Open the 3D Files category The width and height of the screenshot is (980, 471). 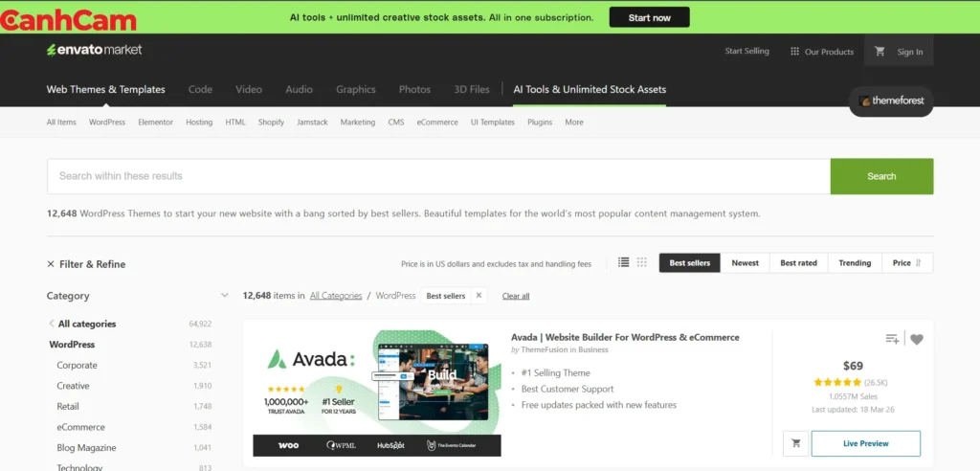(x=472, y=89)
